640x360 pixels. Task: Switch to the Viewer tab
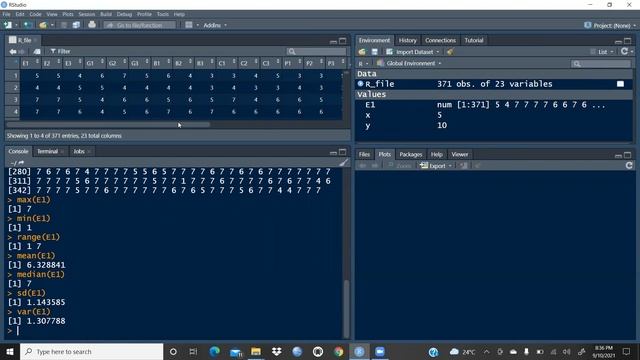point(460,154)
